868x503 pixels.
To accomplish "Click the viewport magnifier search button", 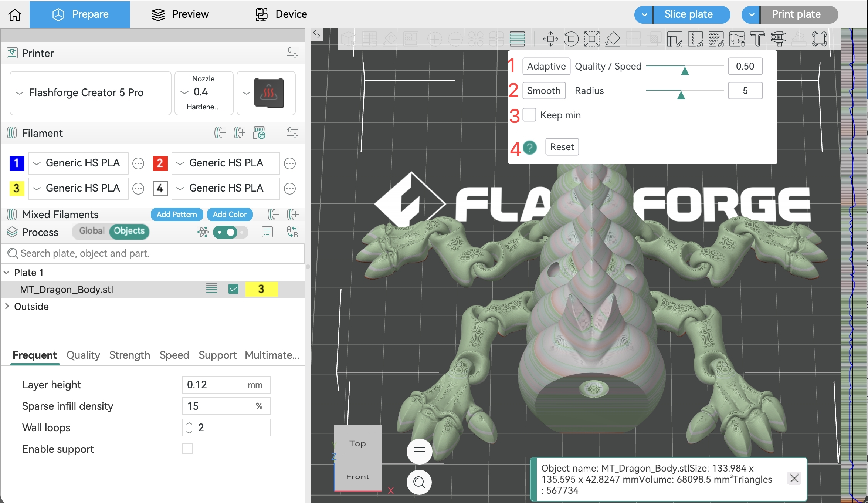I will (419, 482).
